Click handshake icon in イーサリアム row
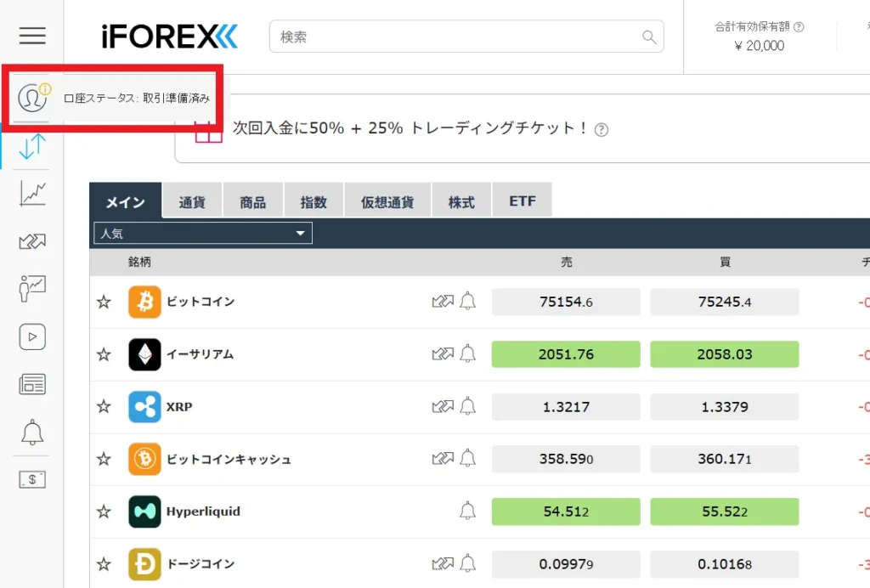The image size is (870, 588). [x=443, y=353]
